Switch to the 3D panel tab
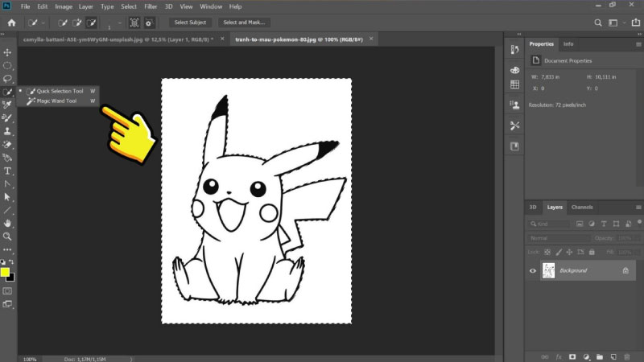This screenshot has height=362, width=644. (533, 208)
